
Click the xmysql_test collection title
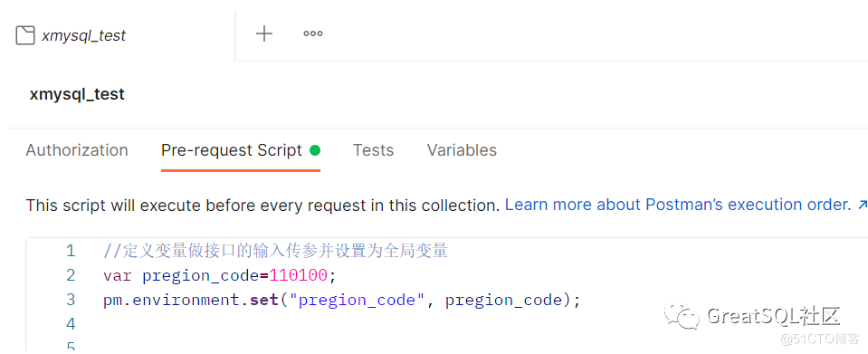pyautogui.click(x=78, y=94)
